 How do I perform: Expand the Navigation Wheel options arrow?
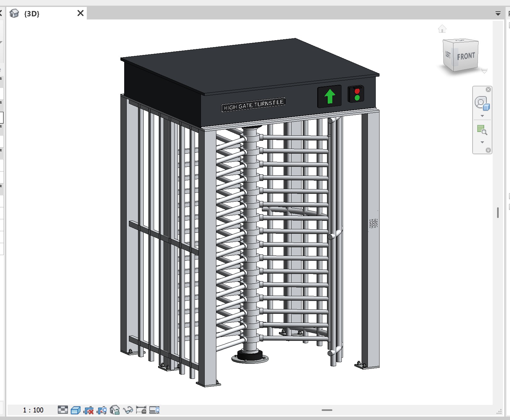pyautogui.click(x=482, y=116)
